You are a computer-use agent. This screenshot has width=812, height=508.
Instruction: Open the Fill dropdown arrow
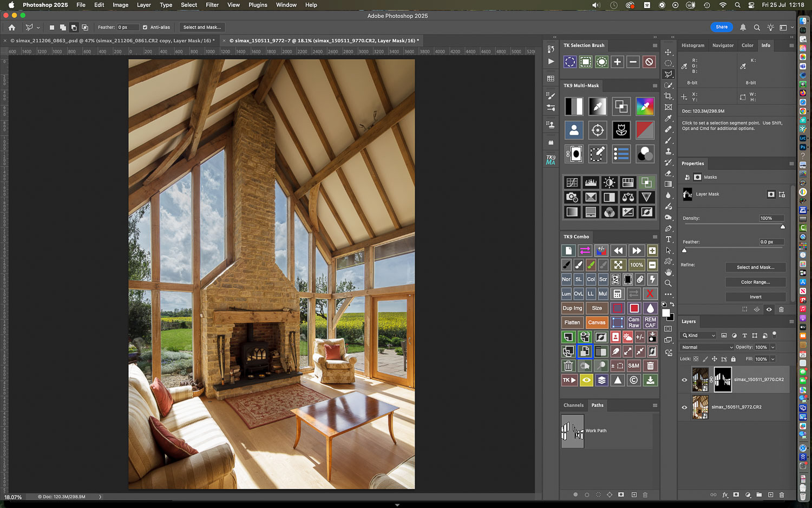(x=772, y=359)
